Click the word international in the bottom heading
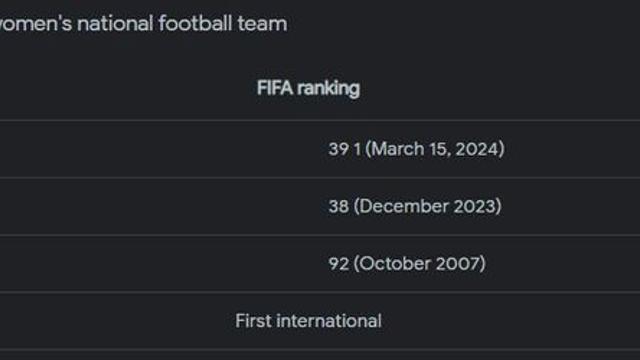This screenshot has width=640, height=360. point(329,321)
